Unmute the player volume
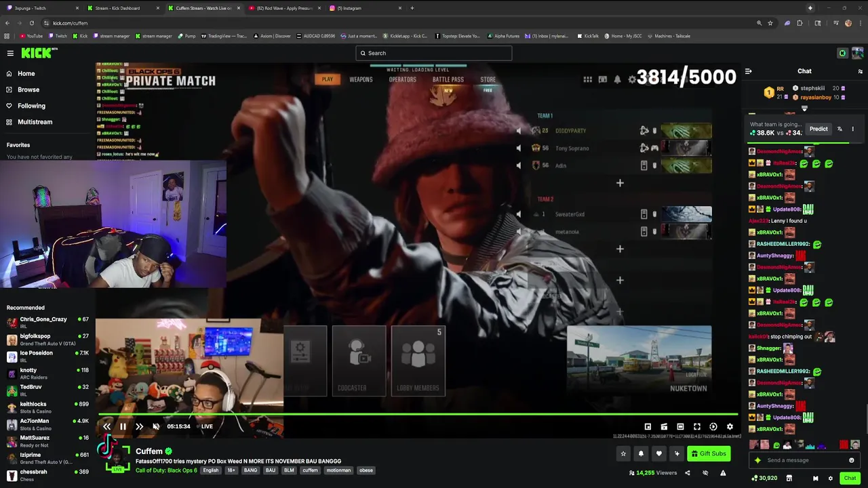Image resolution: width=868 pixels, height=488 pixels. [x=156, y=426]
